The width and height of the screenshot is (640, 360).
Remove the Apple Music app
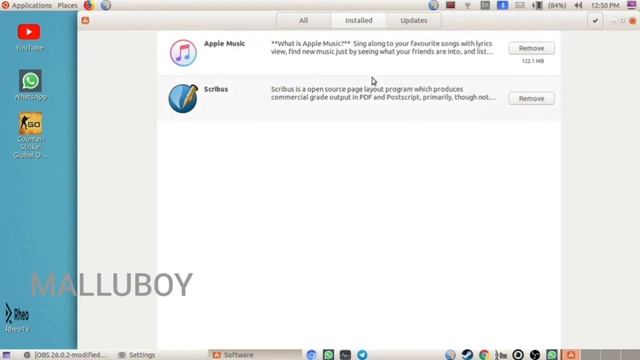[531, 48]
